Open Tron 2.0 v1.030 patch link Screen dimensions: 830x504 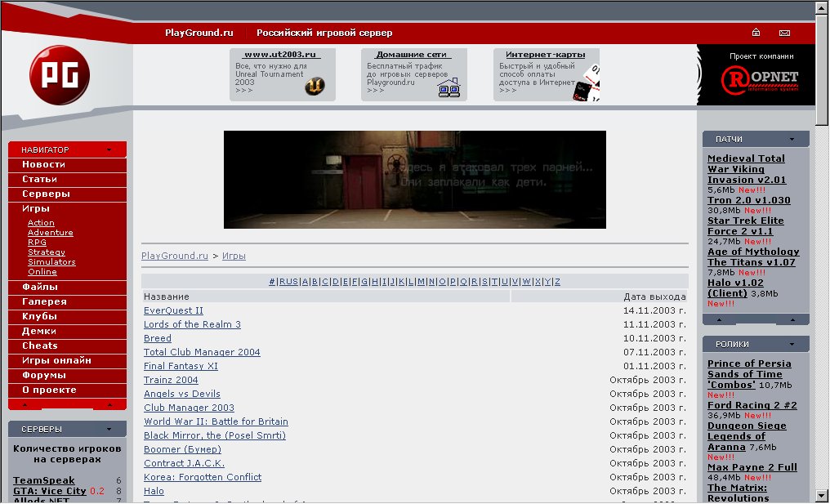pos(749,201)
